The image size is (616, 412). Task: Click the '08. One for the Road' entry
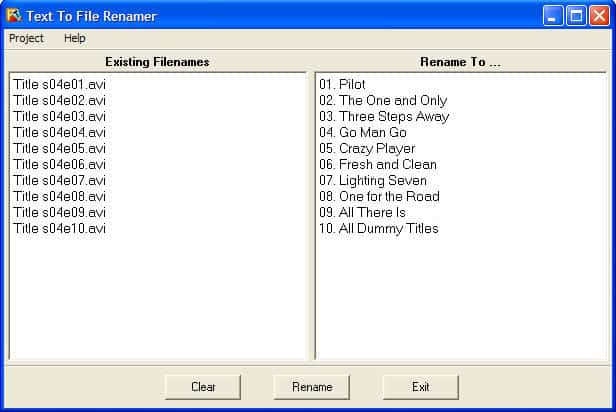[379, 196]
